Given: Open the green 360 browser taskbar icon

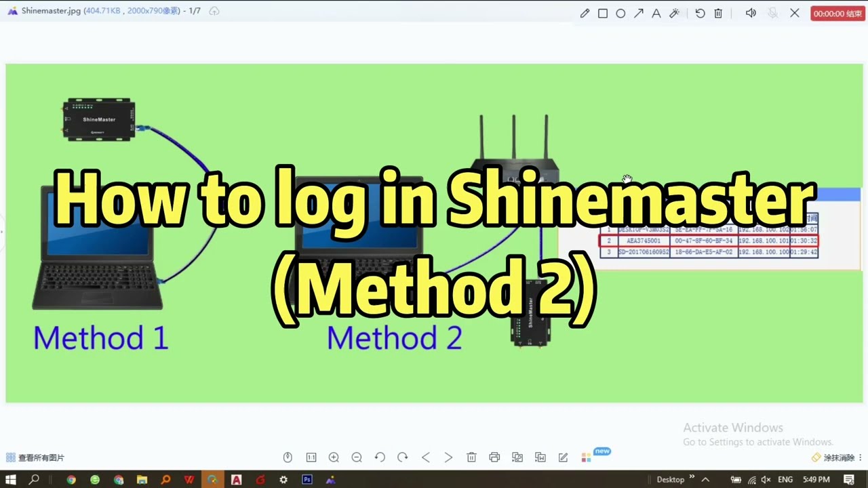Looking at the screenshot, I should click(x=95, y=480).
